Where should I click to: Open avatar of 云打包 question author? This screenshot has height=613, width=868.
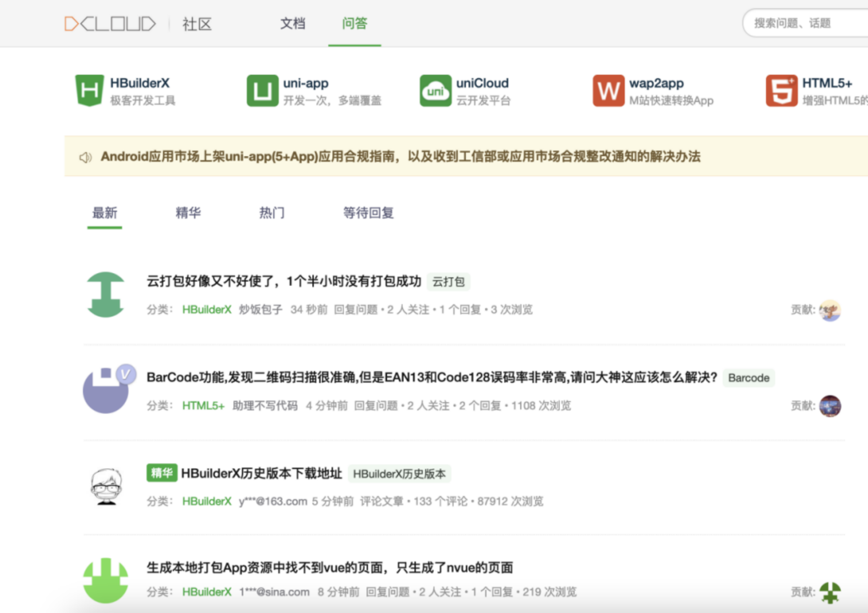click(106, 295)
